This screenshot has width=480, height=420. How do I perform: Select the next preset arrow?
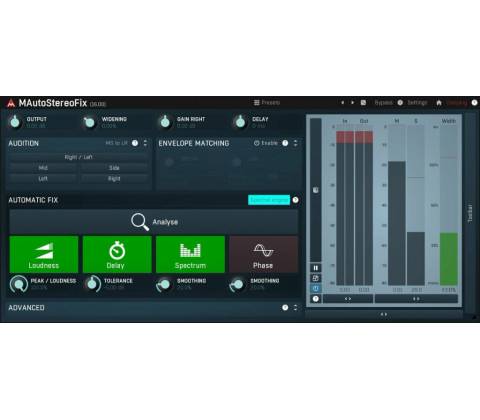pos(352,103)
